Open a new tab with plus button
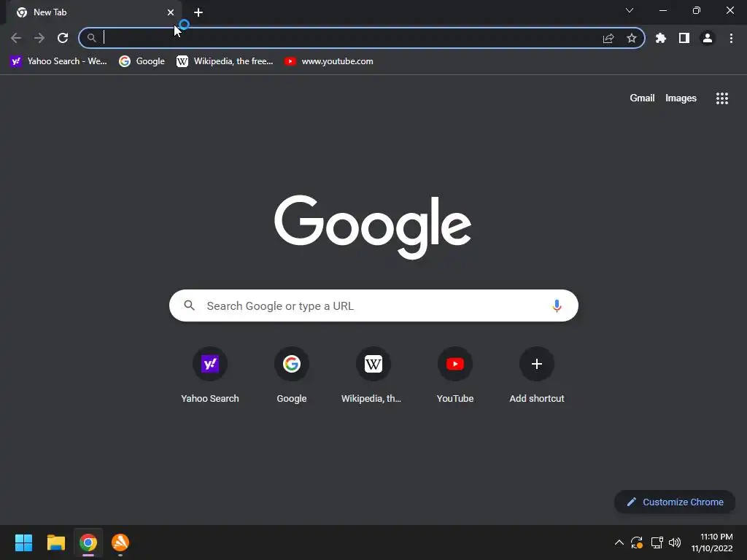Viewport: 747px width, 560px height. [198, 12]
